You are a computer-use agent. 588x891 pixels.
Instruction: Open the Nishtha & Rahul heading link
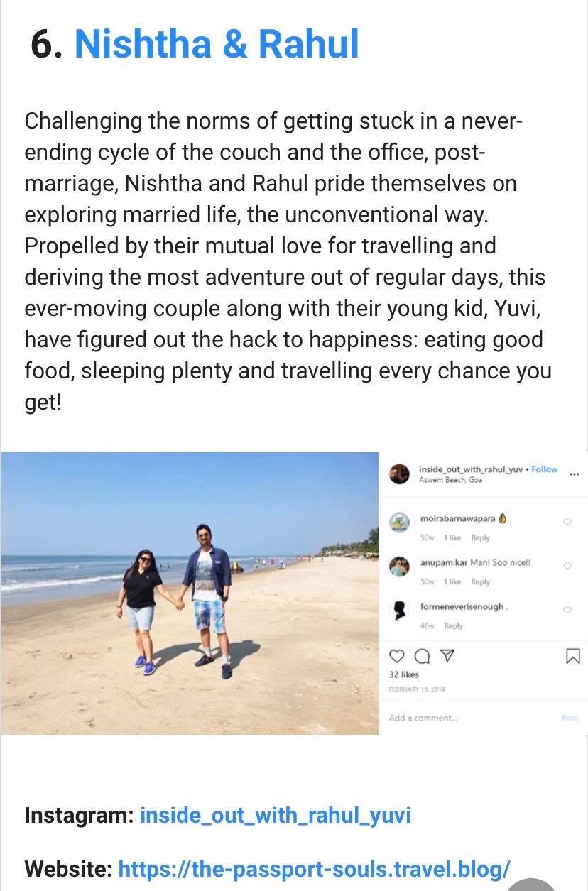(x=217, y=44)
